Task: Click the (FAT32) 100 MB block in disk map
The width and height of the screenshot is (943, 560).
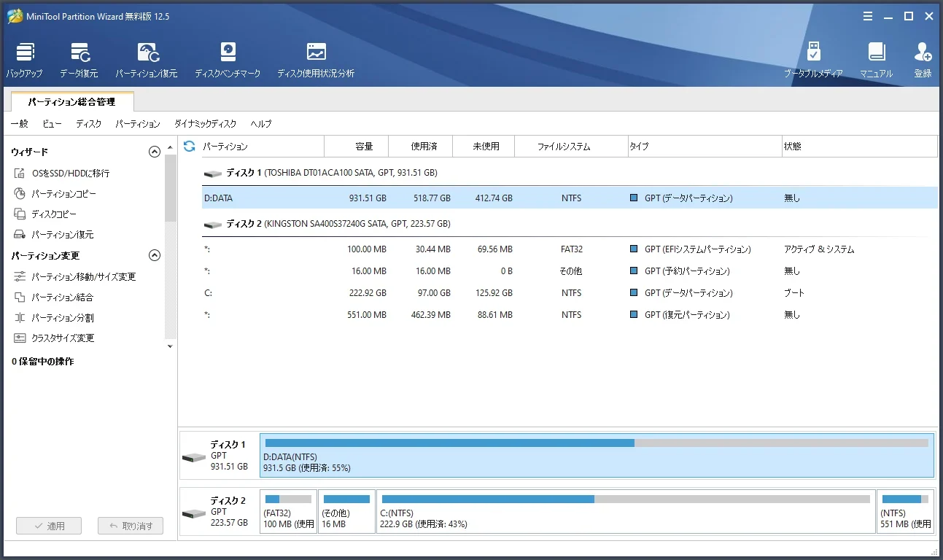Action: (288, 512)
